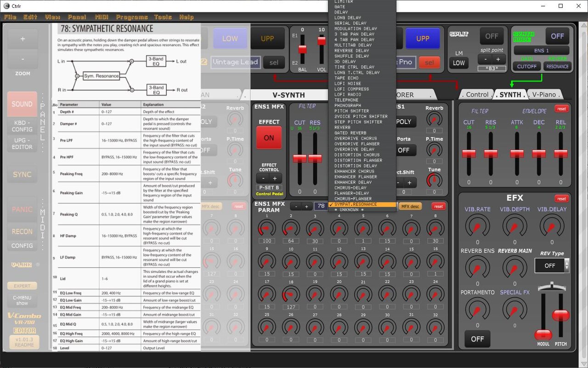
Task: Toggle the SYNTH MODE OFF switch
Action: point(557,36)
